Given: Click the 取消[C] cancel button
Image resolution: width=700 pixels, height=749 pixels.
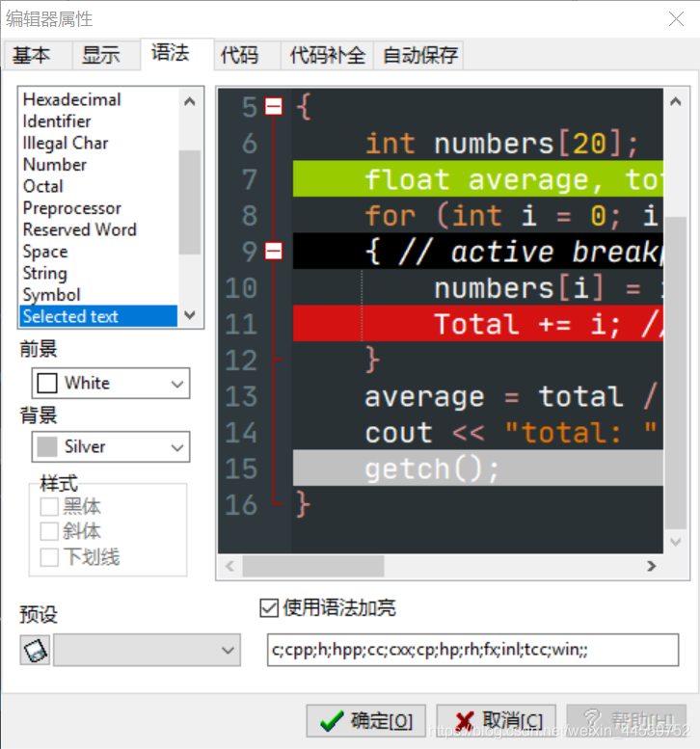Looking at the screenshot, I should pyautogui.click(x=496, y=721).
